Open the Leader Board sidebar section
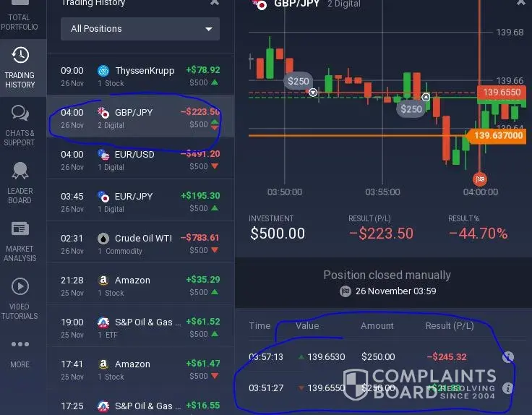The image size is (532, 415). click(x=20, y=183)
